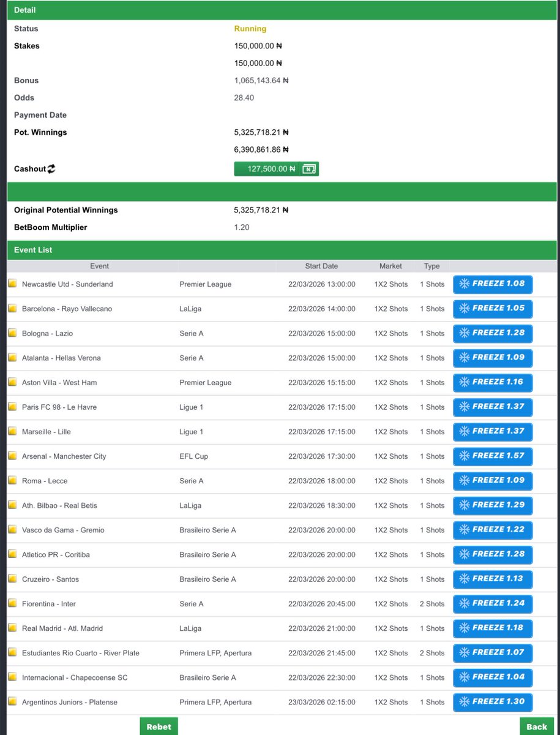Click the 2 Shots type for Fiorentina - Inter
Screen dimensions: 560x735
[x=432, y=603]
